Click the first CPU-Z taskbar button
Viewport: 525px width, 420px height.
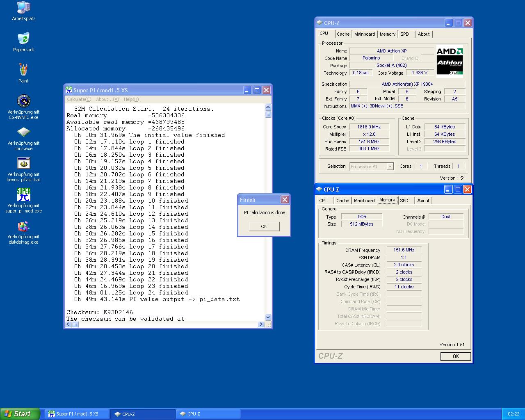[143, 414]
